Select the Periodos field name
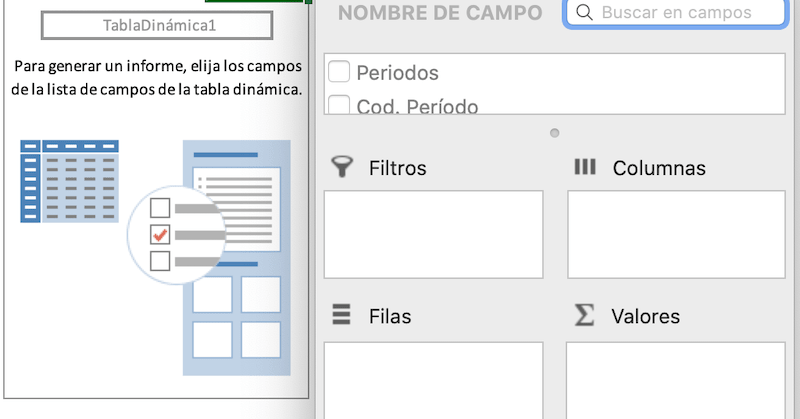Viewport: 800px width, 419px height. tap(397, 73)
